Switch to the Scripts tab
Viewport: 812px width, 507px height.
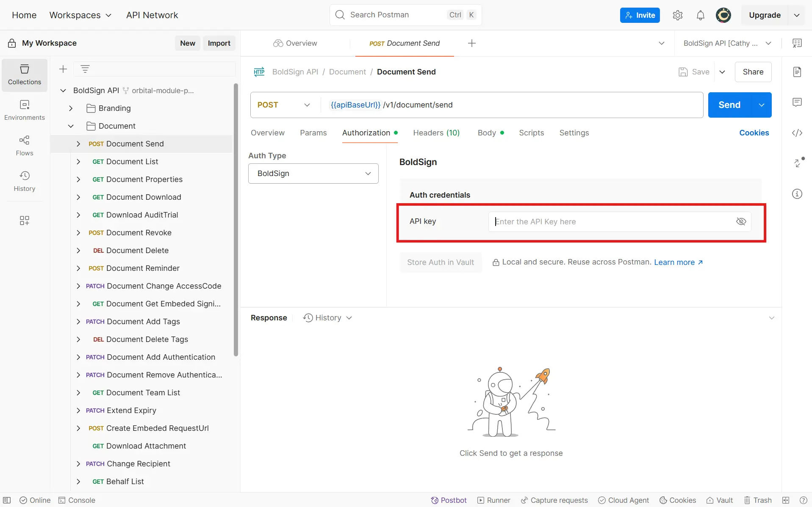(x=532, y=133)
